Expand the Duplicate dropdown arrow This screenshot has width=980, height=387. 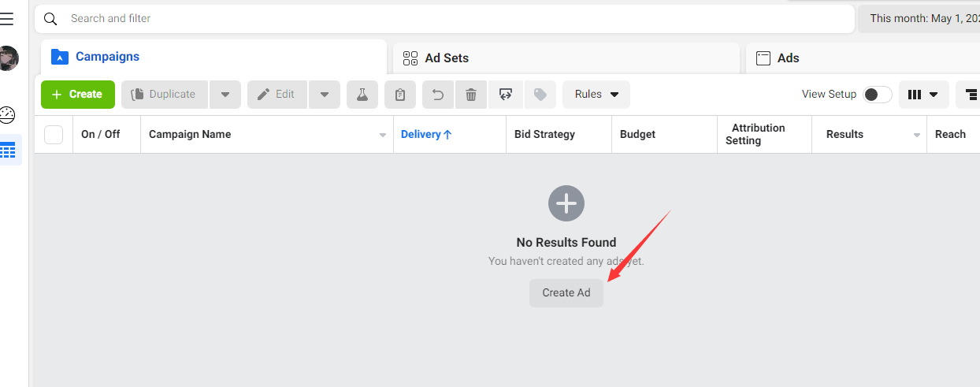coord(225,95)
